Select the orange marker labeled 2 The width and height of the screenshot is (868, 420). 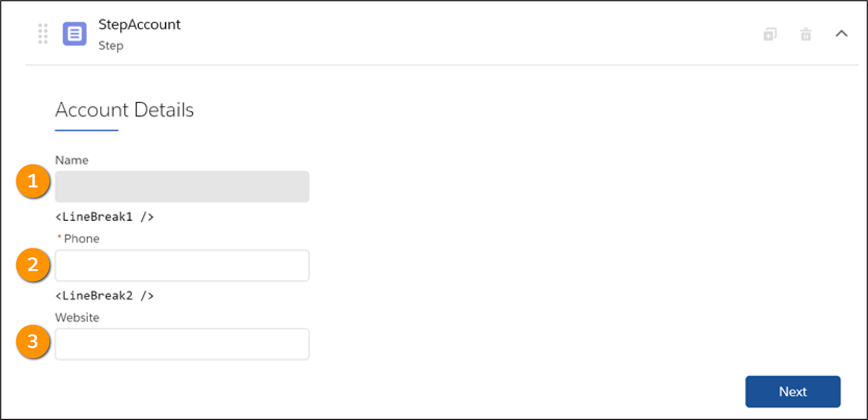pos(33,265)
